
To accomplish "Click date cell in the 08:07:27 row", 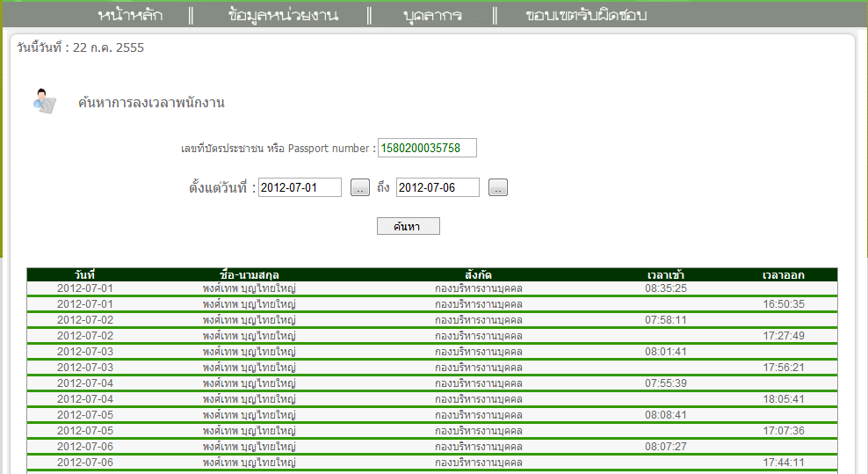I will 84,446.
